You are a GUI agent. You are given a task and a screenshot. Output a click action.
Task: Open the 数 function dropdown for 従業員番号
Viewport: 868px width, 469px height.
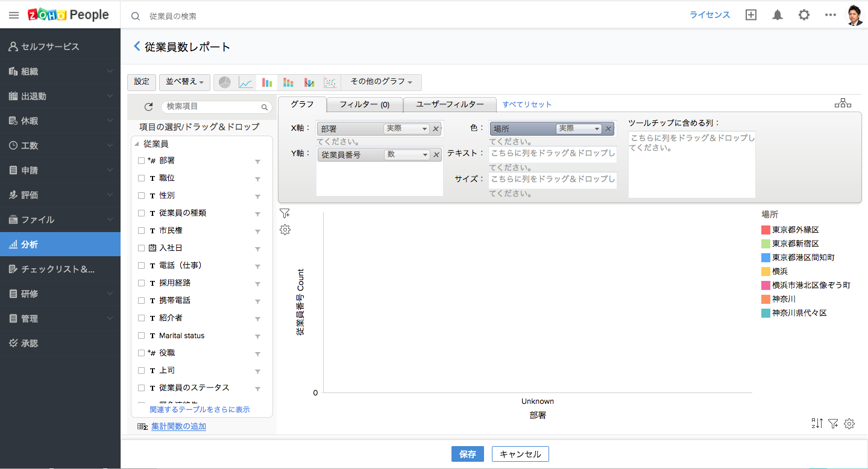(x=407, y=155)
